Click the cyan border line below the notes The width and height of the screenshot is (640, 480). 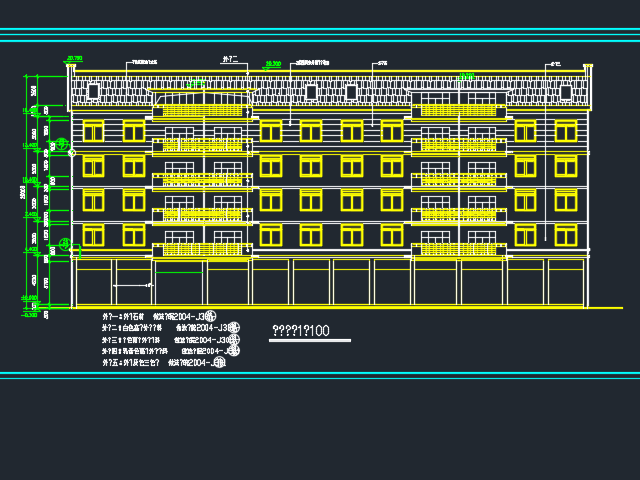click(320, 375)
